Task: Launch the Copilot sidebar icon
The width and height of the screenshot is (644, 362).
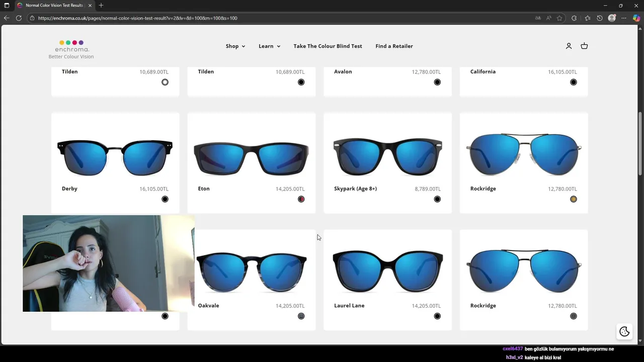Action: [636, 18]
